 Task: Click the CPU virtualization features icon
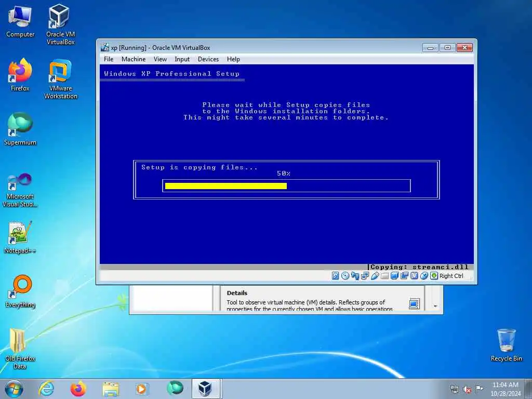414,276
